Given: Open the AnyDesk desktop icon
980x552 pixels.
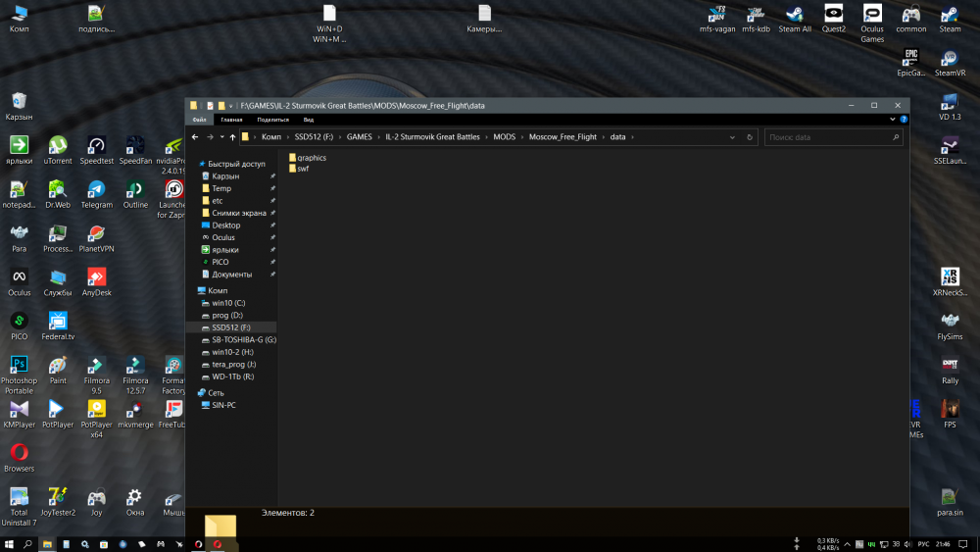Looking at the screenshot, I should (96, 282).
